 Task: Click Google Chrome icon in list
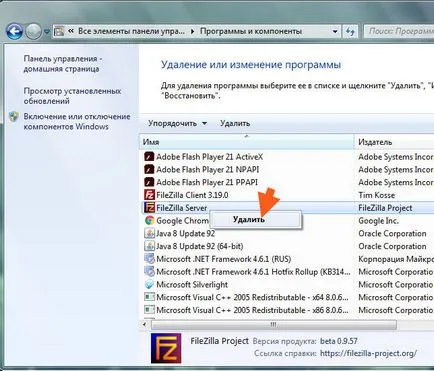149,220
